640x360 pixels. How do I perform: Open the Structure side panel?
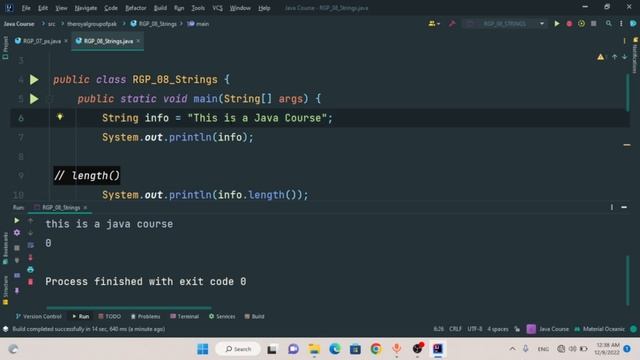5,290
